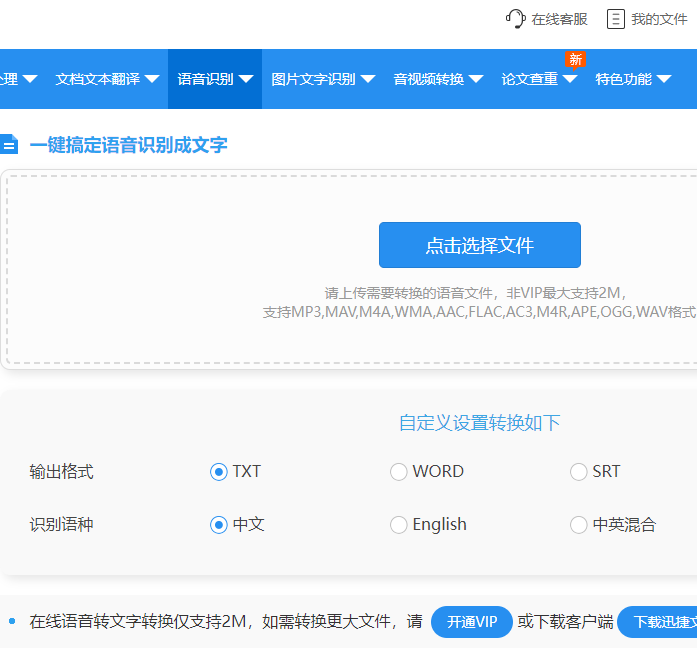Click the 点击选择文件 upload button
Screen dimensions: 697x660
480,245
